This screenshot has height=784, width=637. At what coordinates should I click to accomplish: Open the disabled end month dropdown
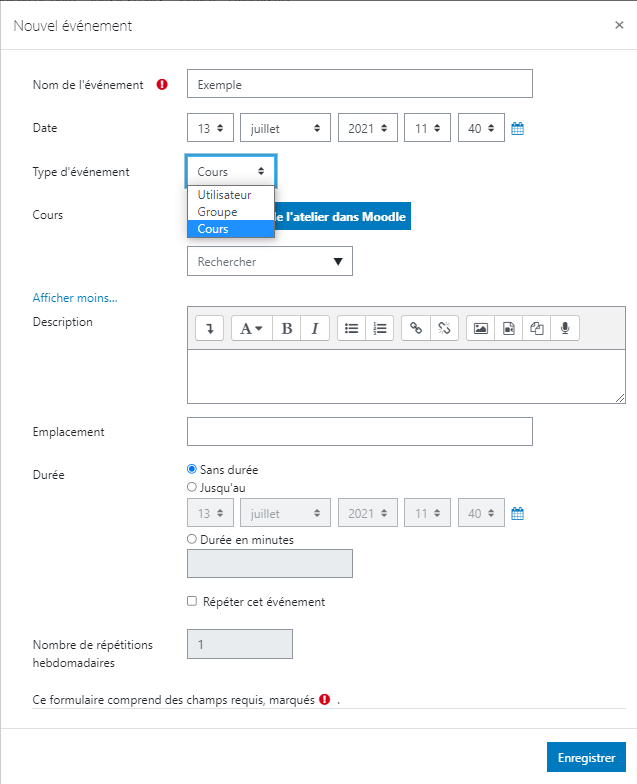click(x=285, y=513)
